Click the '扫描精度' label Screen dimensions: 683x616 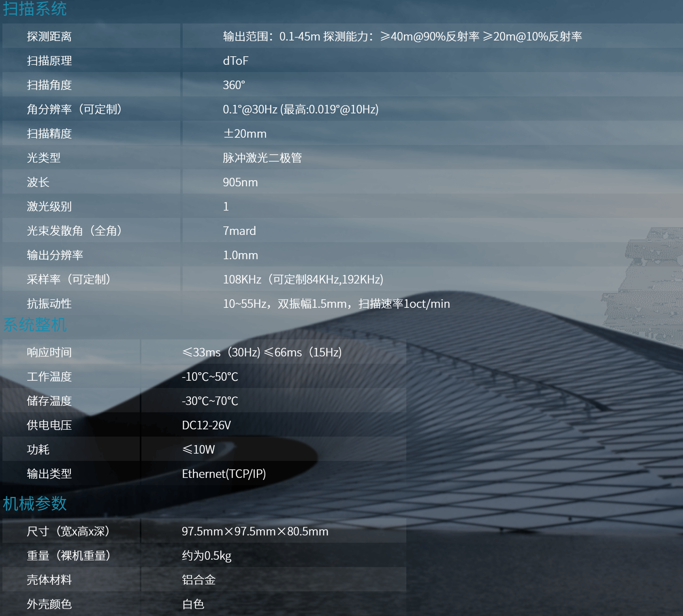click(49, 134)
